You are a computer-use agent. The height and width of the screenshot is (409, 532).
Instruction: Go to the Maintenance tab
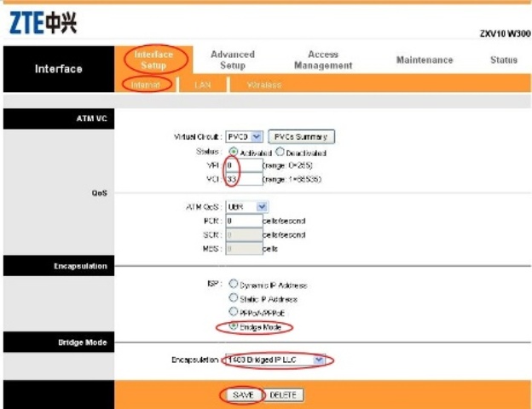(425, 60)
